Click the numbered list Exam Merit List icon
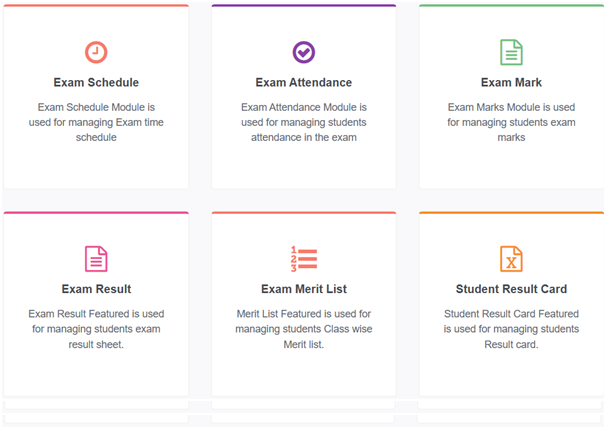The height and width of the screenshot is (429, 606). coord(304,259)
